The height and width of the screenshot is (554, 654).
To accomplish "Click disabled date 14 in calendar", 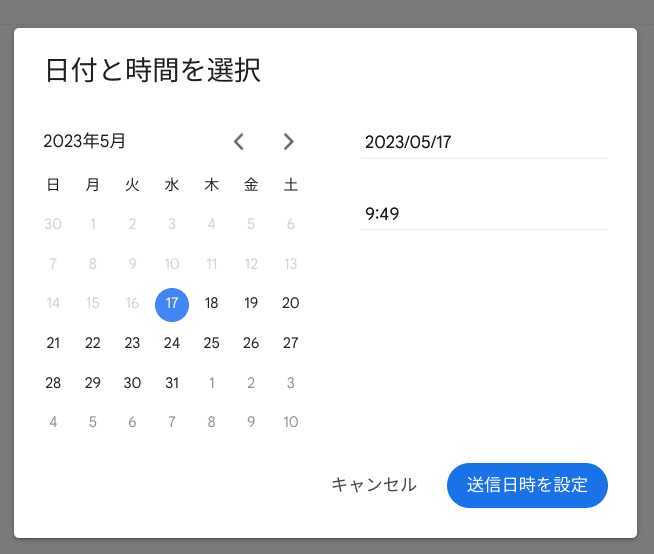I will tap(53, 303).
